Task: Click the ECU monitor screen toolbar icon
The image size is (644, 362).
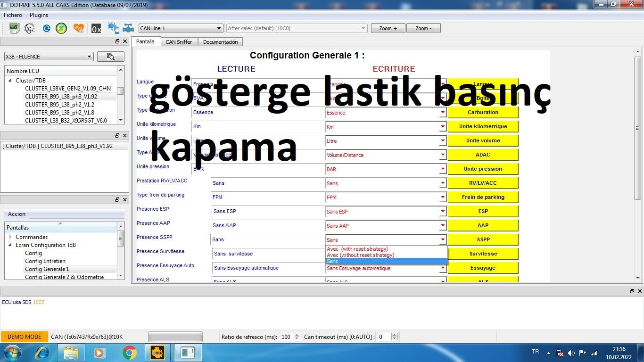Action: [x=14, y=28]
